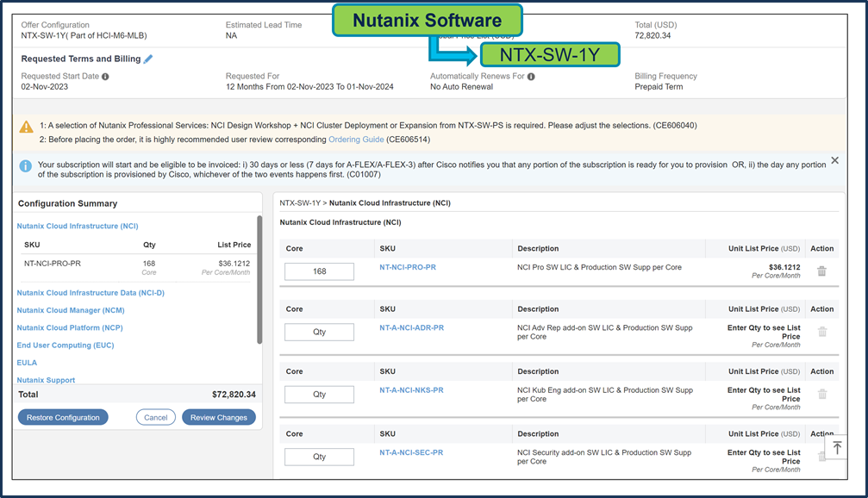Image resolution: width=868 pixels, height=498 pixels.
Task: Expand Nutanix Cloud Infrastructure (NCI) section
Action: (78, 226)
